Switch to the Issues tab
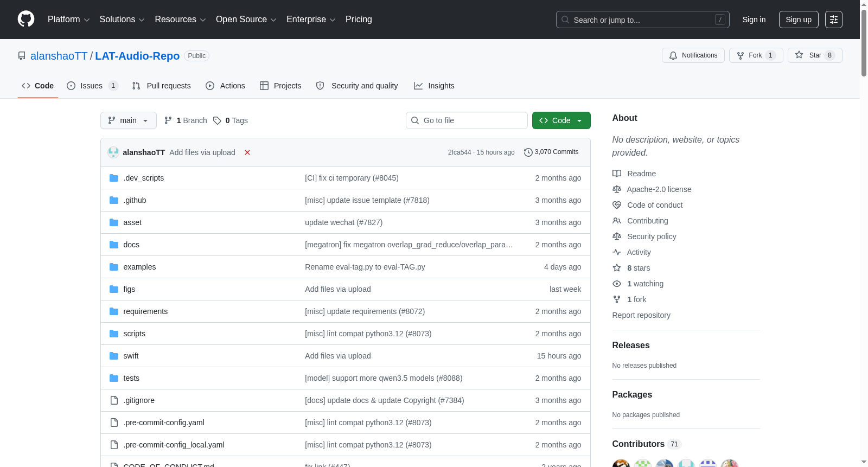 92,86
